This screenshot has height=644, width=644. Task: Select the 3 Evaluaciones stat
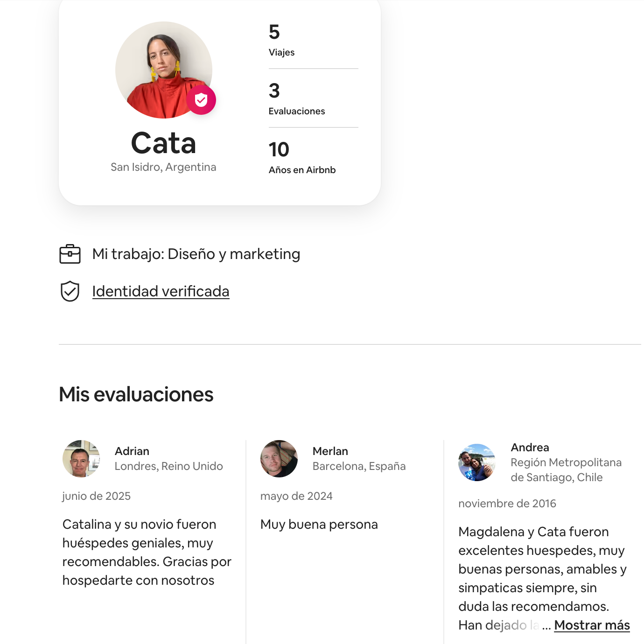tap(313, 99)
